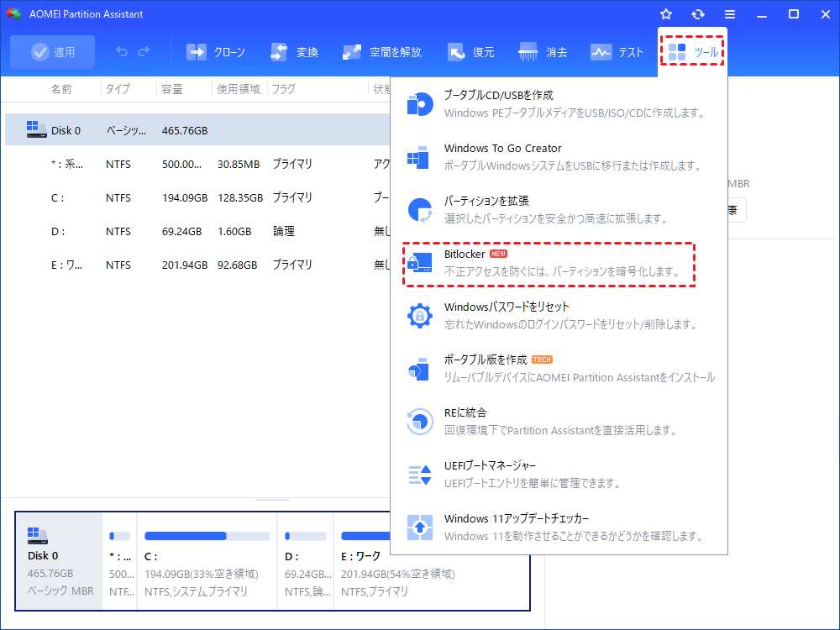The image size is (840, 630).
Task: Open the 復元 (Recover) toolbar item
Action: (471, 52)
